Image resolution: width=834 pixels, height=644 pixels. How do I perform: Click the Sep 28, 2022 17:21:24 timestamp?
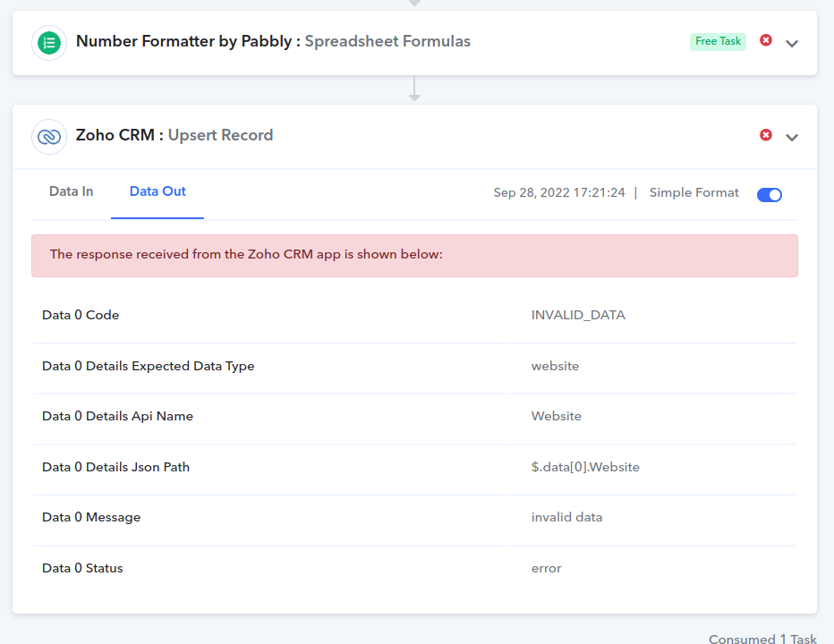(x=559, y=192)
